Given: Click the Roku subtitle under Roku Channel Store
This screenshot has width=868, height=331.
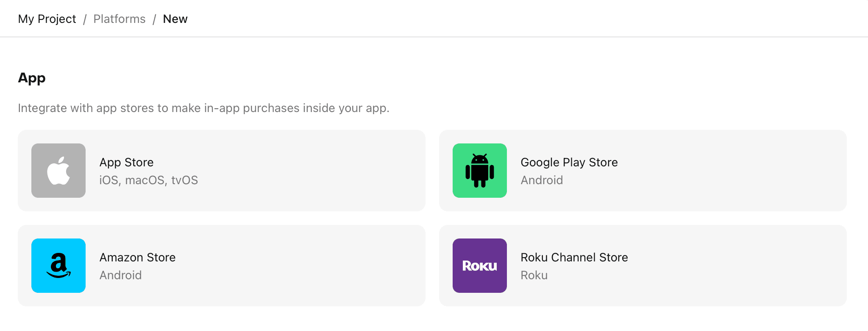Looking at the screenshot, I should [x=534, y=275].
